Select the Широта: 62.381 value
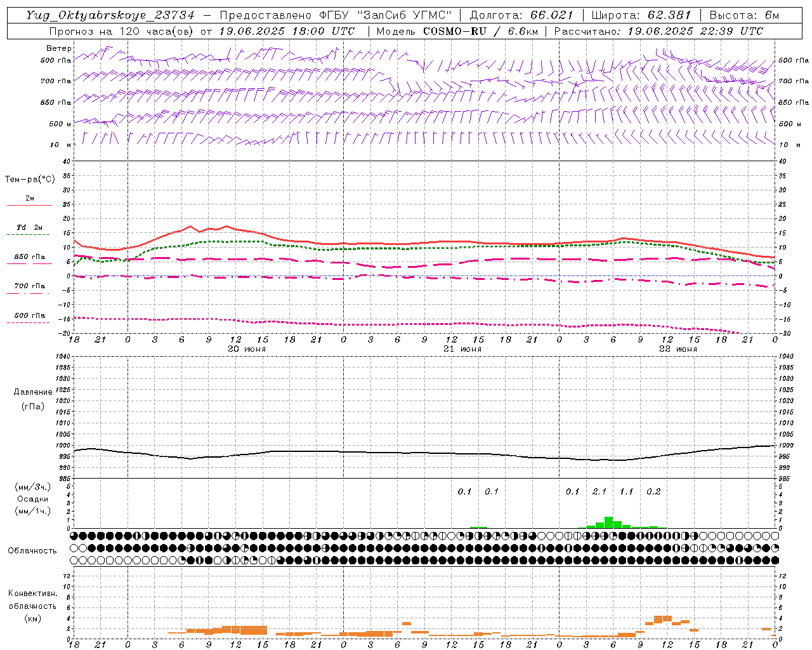The image size is (812, 650). pyautogui.click(x=641, y=15)
